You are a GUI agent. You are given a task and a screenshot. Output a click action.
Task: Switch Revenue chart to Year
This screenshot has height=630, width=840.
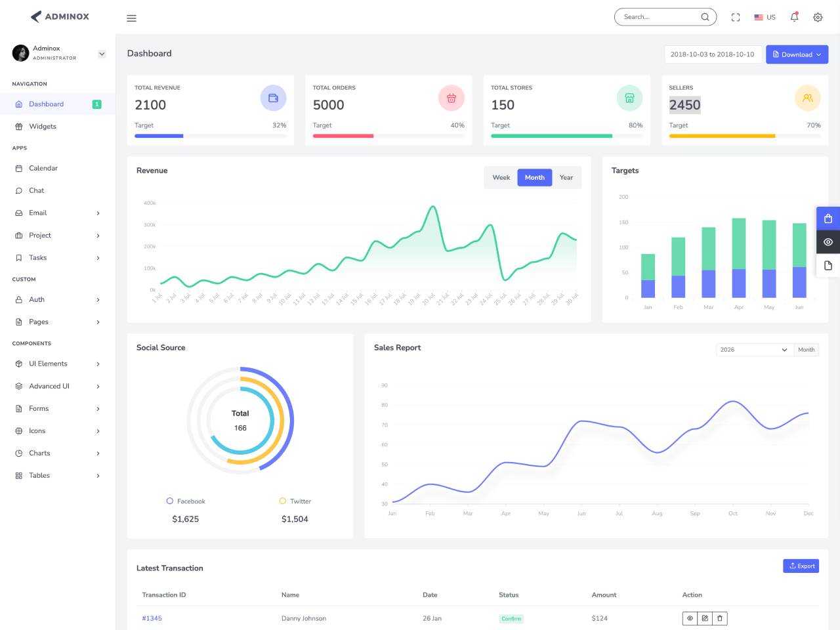[x=566, y=178]
